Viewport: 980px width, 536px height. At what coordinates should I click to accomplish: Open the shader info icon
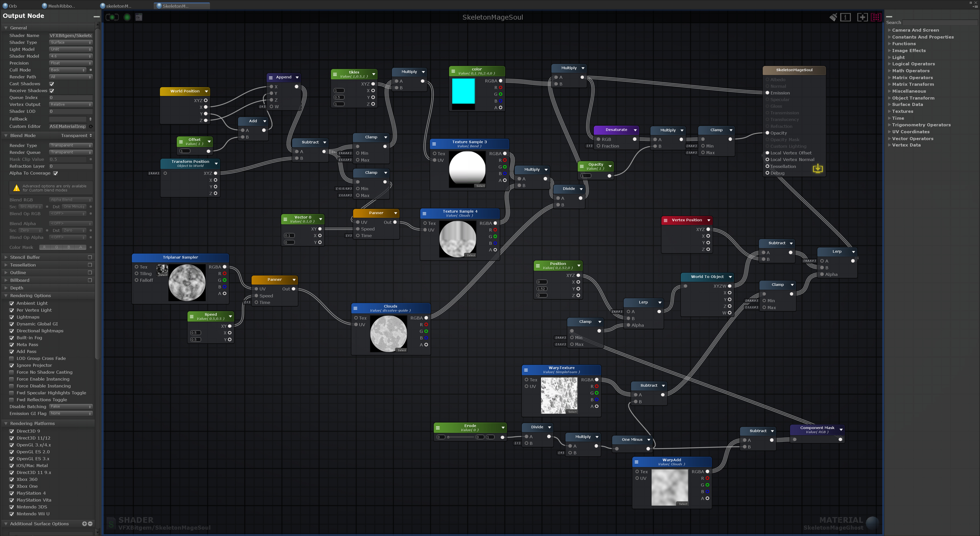[x=845, y=17]
